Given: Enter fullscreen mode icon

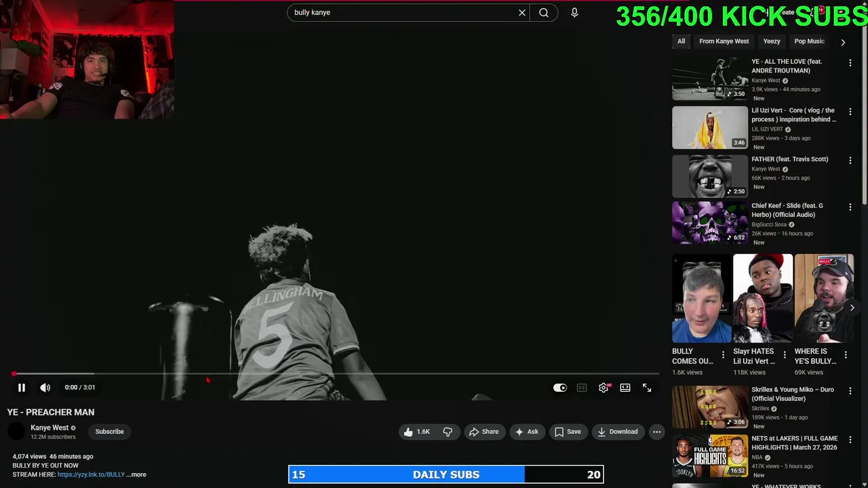Looking at the screenshot, I should coord(647,388).
